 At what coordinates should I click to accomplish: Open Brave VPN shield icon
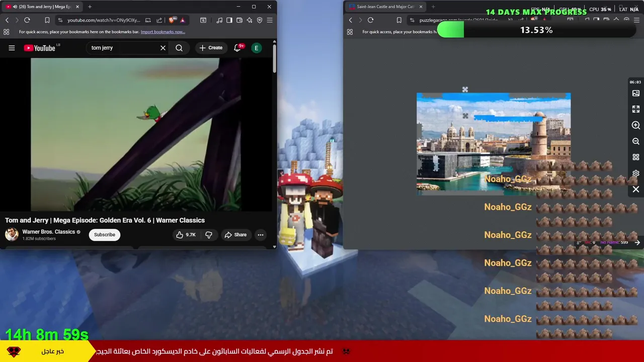[x=260, y=20]
